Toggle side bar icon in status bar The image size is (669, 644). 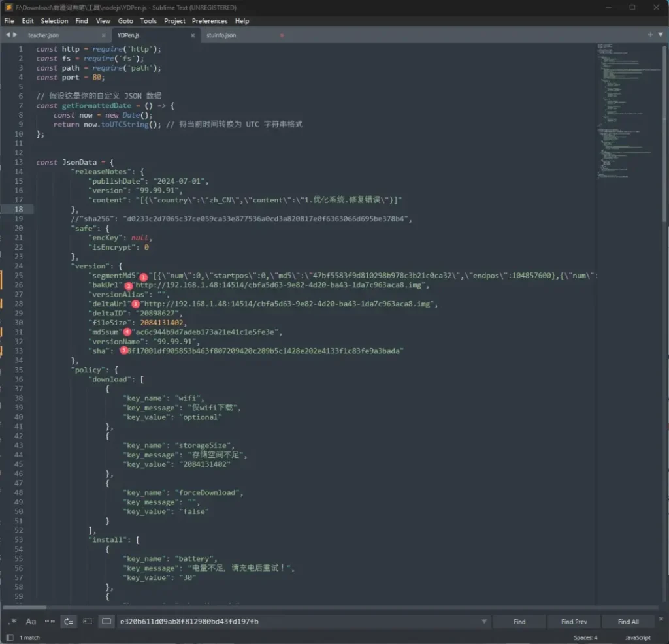tap(10, 637)
